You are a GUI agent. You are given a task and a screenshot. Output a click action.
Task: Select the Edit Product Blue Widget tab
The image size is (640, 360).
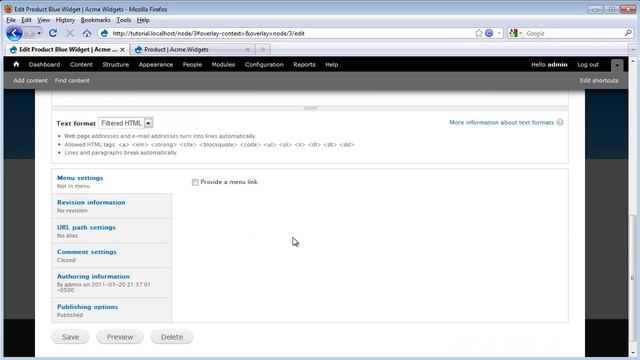click(67, 49)
